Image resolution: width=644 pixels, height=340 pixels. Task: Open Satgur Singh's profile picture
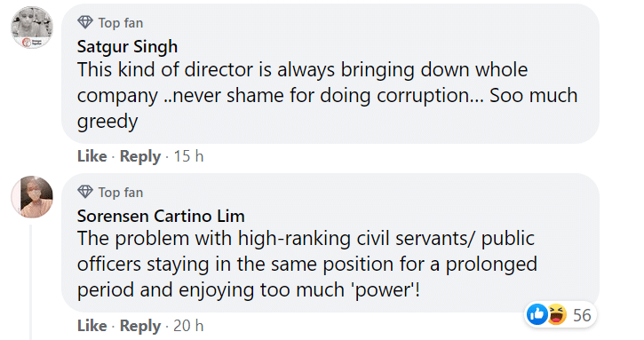(32, 28)
